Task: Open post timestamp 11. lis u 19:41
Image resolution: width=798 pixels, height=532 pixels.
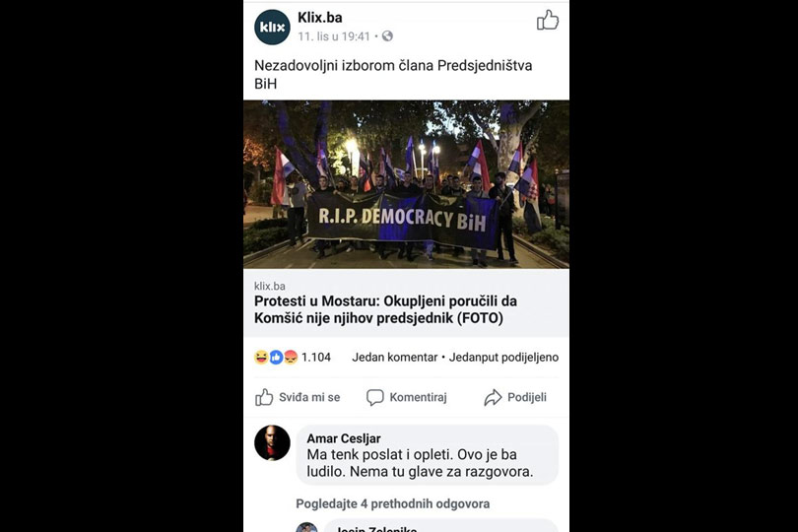Action: pos(334,36)
